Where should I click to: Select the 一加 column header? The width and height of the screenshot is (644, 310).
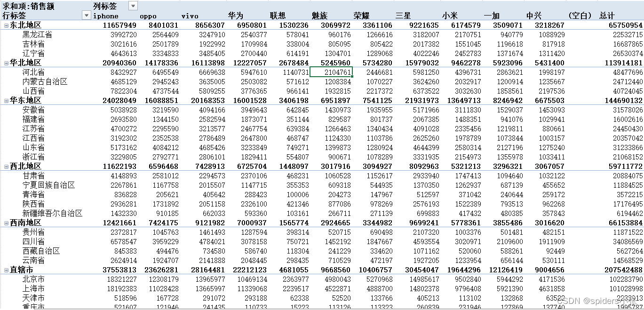[492, 16]
